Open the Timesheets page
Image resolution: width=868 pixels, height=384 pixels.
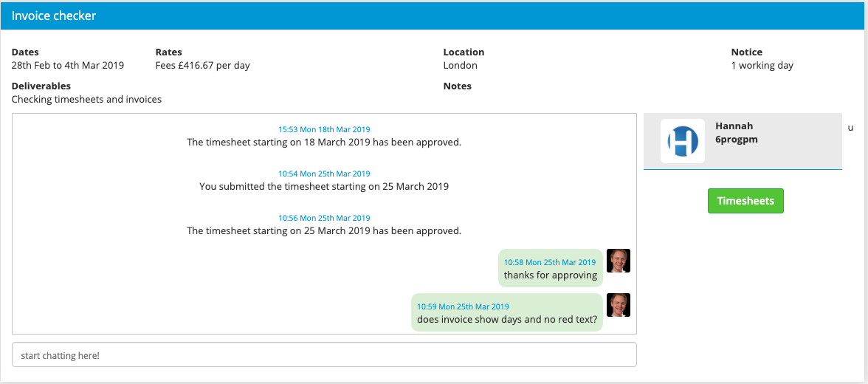coord(745,201)
